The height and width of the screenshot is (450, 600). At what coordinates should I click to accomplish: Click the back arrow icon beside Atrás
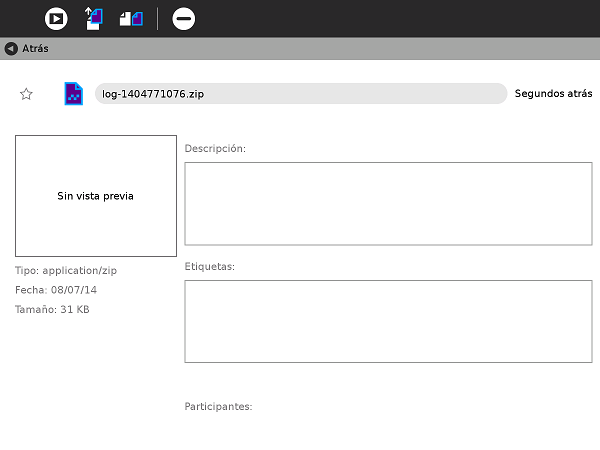point(11,48)
